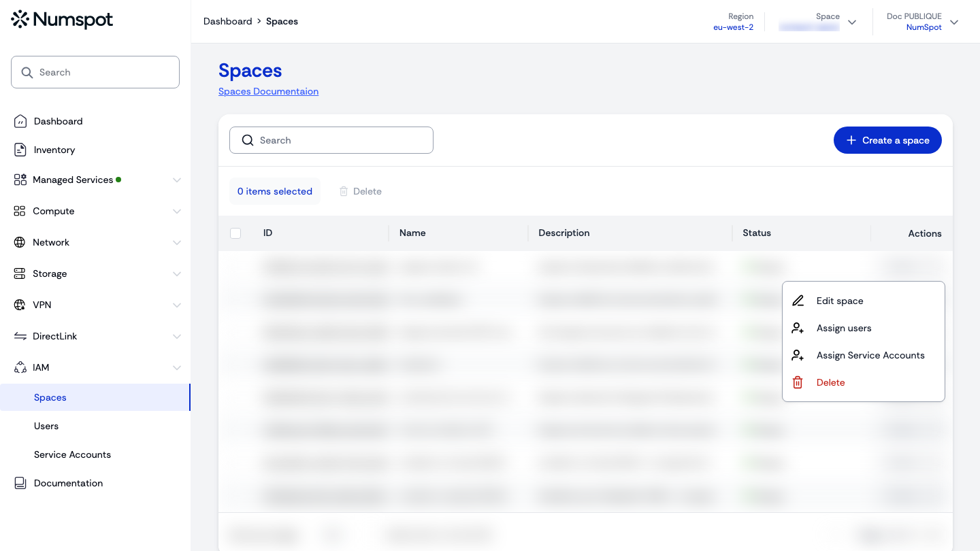This screenshot has height=551, width=980.
Task: Choose Delete in the actions menu
Action: 864,382
